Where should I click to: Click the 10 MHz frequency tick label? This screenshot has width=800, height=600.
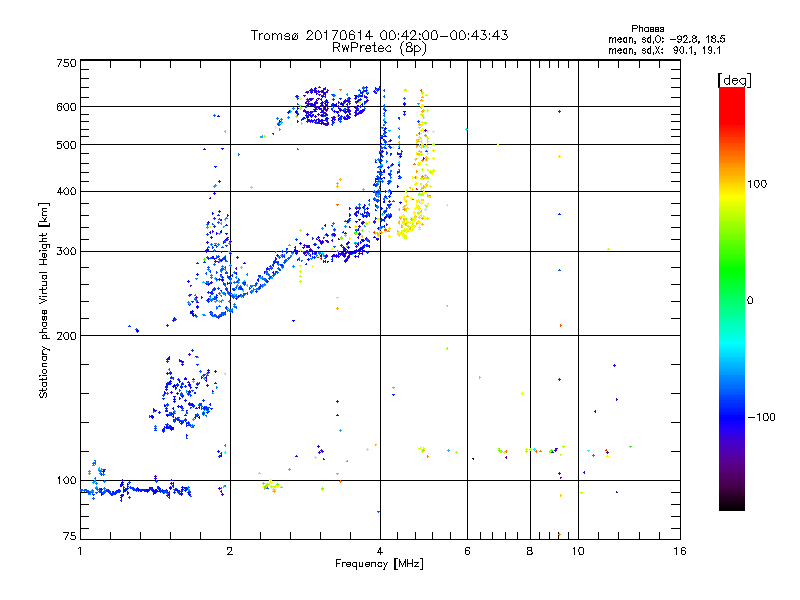pos(578,551)
